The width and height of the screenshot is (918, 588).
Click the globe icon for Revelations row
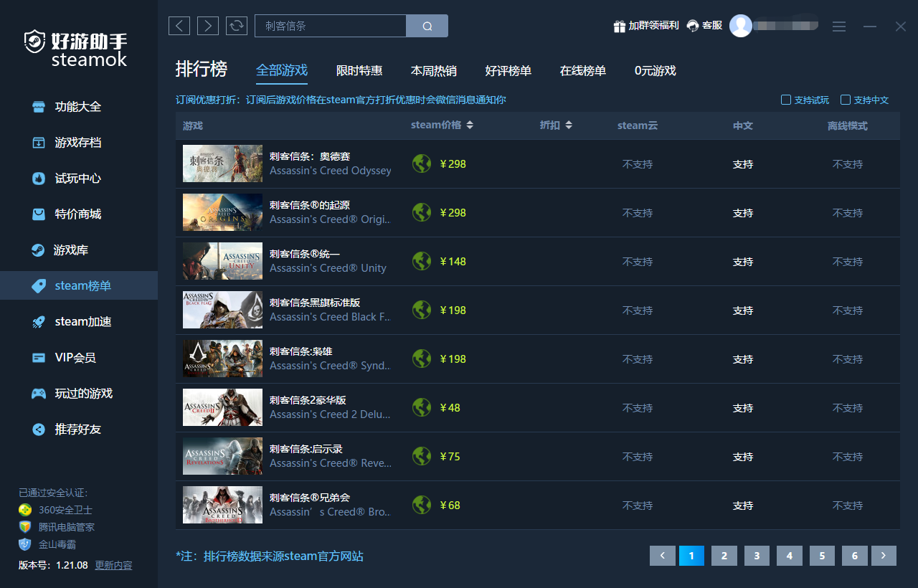click(422, 456)
